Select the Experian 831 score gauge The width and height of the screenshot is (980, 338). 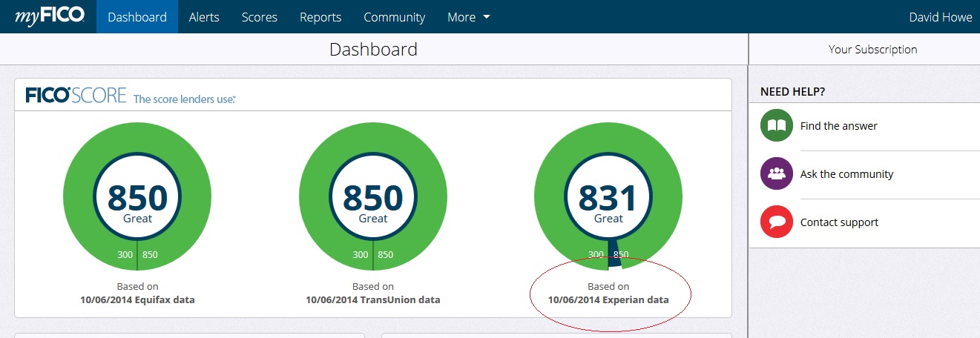coord(608,196)
